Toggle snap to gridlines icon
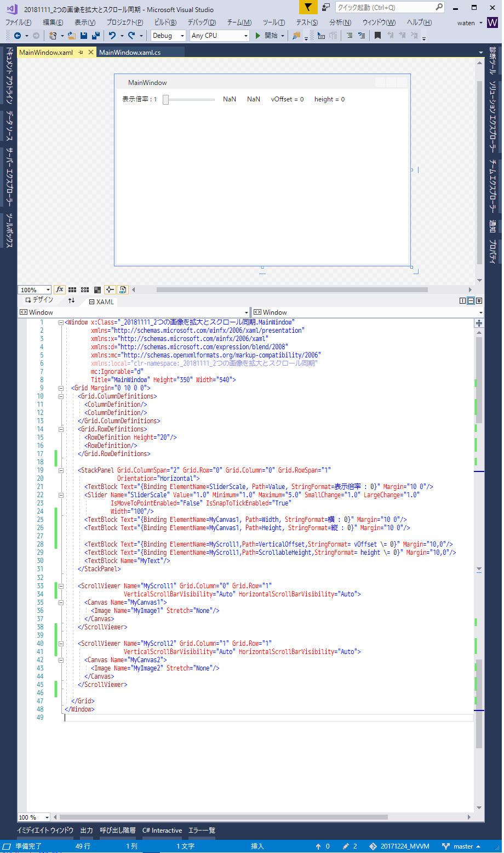The height and width of the screenshot is (853, 504). [x=85, y=289]
